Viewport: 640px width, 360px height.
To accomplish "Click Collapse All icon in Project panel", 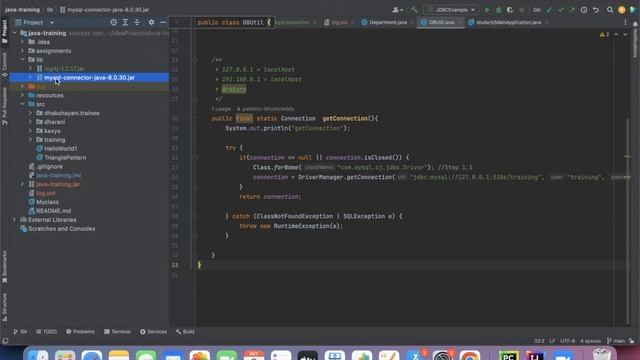I will click(137, 22).
